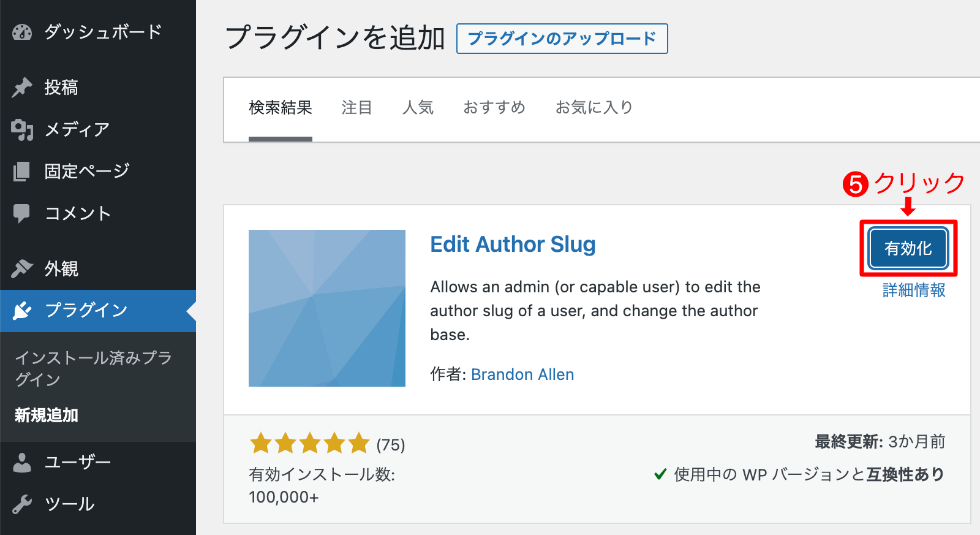Click the WP version compatibility text
The height and width of the screenshot is (535, 980).
[x=809, y=474]
